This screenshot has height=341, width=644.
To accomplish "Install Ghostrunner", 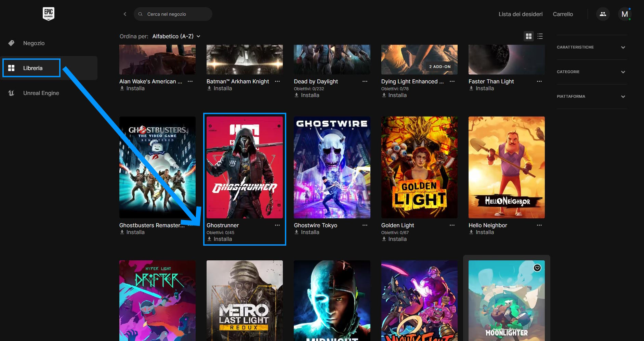I will [x=219, y=239].
